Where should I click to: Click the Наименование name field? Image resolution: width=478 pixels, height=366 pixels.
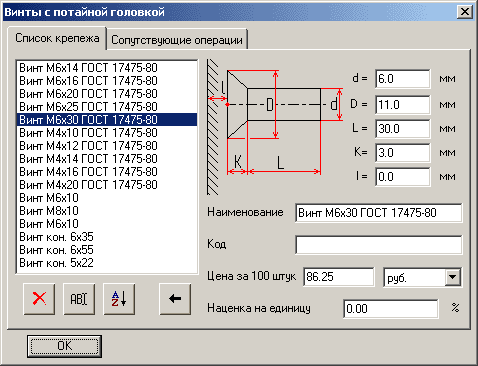pyautogui.click(x=379, y=213)
